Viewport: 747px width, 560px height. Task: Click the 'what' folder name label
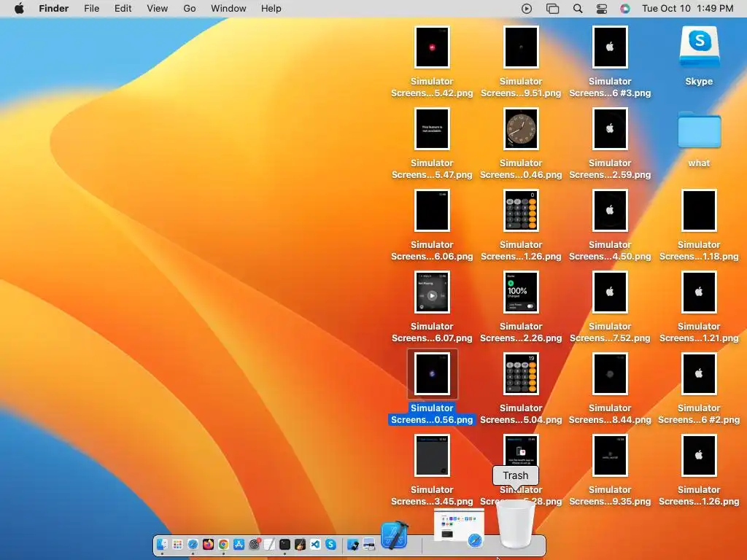(700, 163)
